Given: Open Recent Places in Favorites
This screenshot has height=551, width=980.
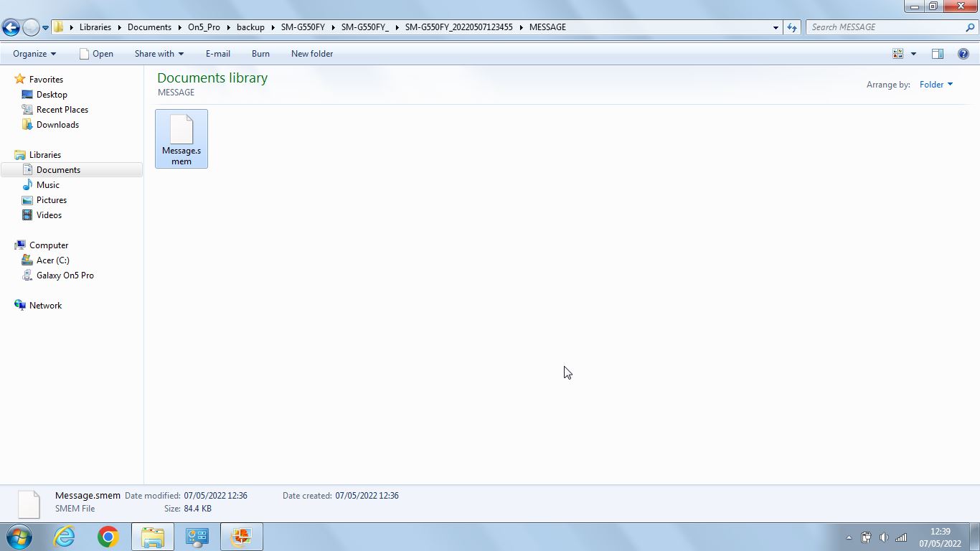Looking at the screenshot, I should click(62, 110).
